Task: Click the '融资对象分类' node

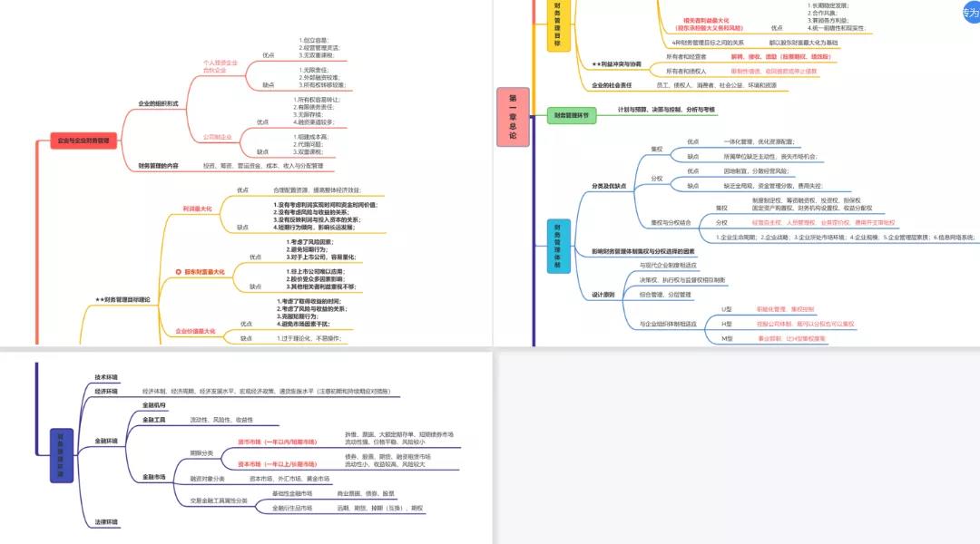Action: [x=207, y=479]
